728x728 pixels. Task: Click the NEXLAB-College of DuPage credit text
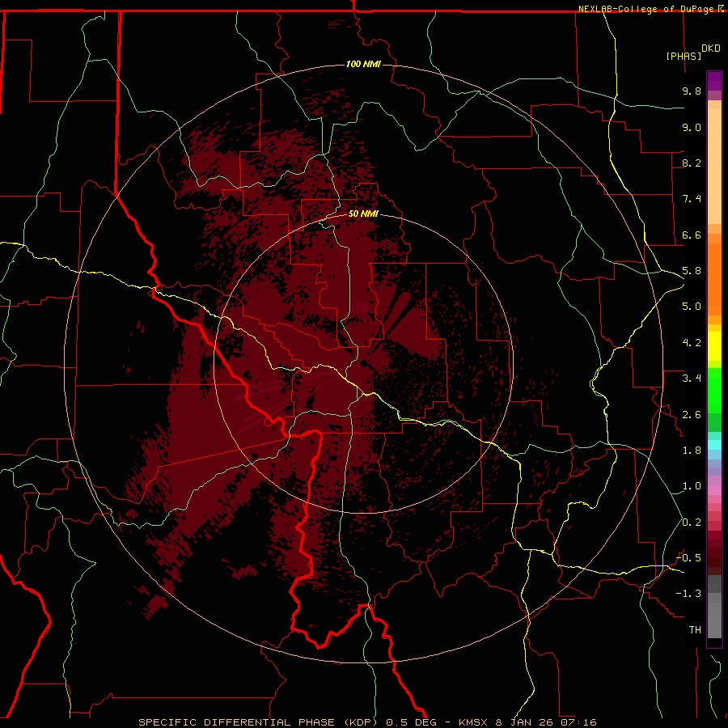coord(648,9)
